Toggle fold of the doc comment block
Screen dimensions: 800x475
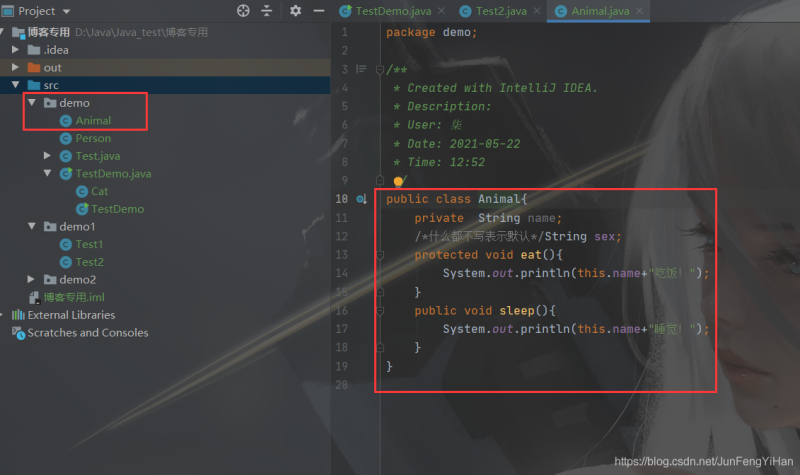coord(379,69)
